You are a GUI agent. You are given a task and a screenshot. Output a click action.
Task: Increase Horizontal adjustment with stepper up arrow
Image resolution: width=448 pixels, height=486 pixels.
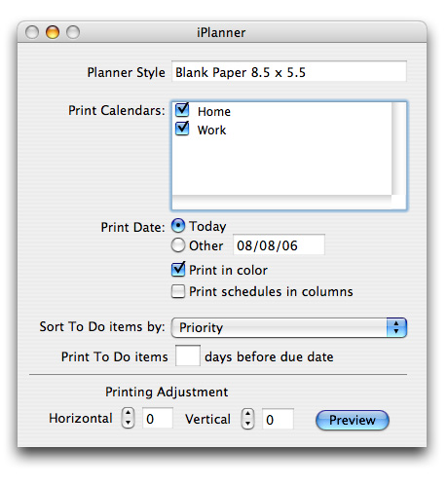(128, 413)
